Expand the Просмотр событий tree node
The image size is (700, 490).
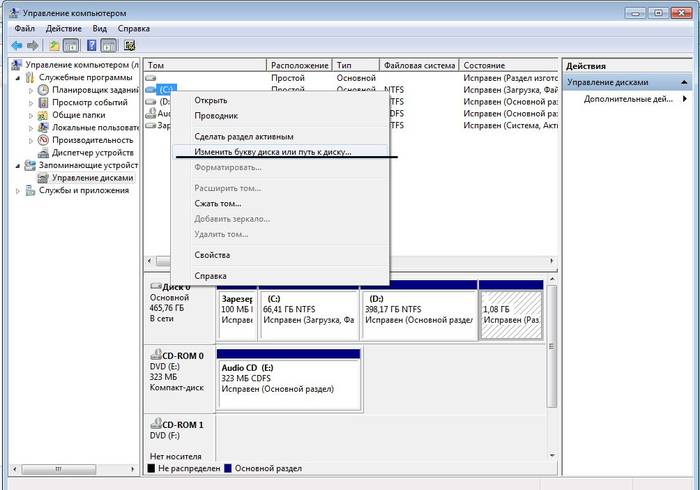[x=30, y=103]
